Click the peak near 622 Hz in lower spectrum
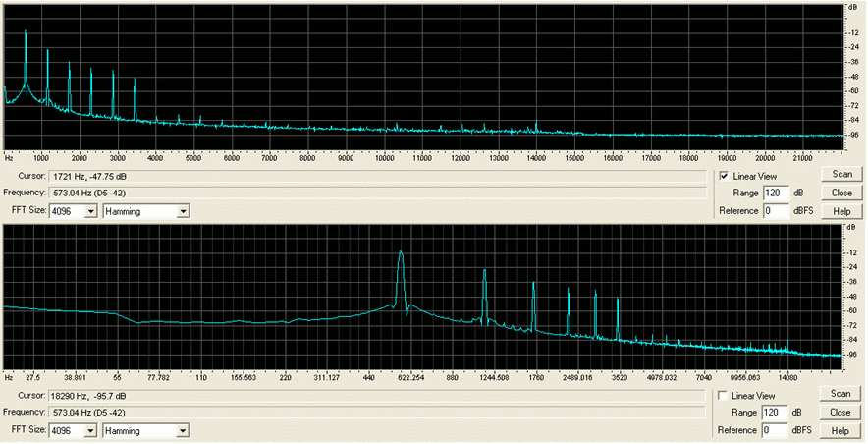This screenshot has height=444, width=868. (401, 253)
